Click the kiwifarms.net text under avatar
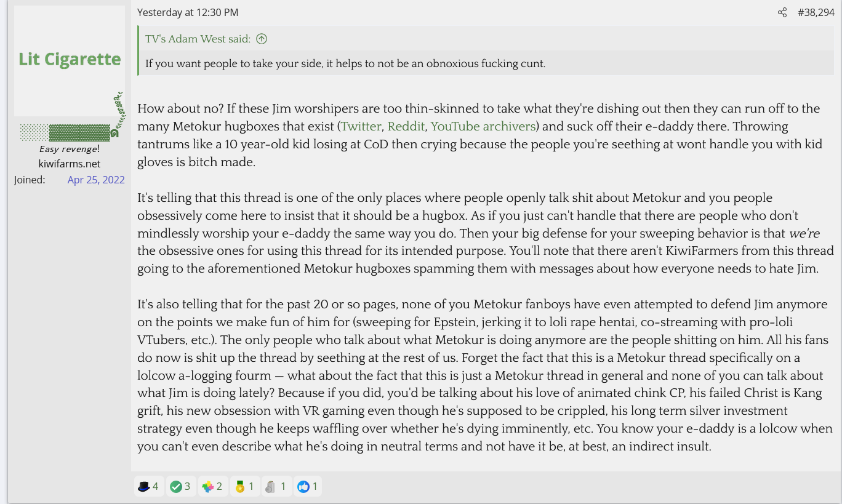The width and height of the screenshot is (842, 504). pos(70,164)
